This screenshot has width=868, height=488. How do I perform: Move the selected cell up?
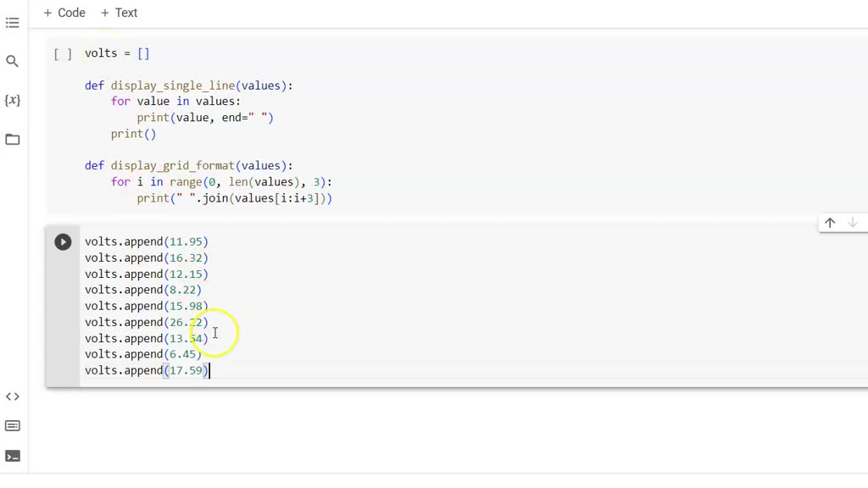tap(829, 223)
